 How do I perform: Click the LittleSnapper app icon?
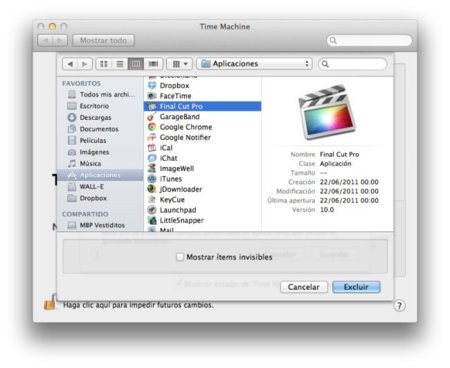tap(152, 220)
